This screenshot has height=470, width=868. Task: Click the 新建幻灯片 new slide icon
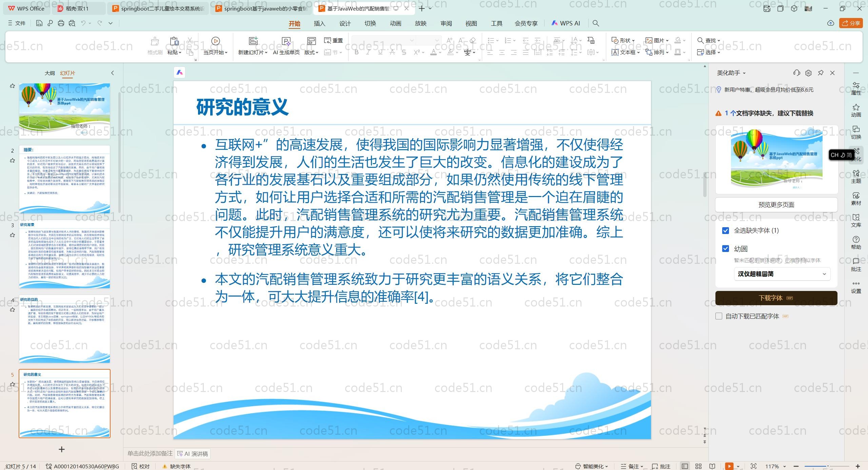(253, 41)
